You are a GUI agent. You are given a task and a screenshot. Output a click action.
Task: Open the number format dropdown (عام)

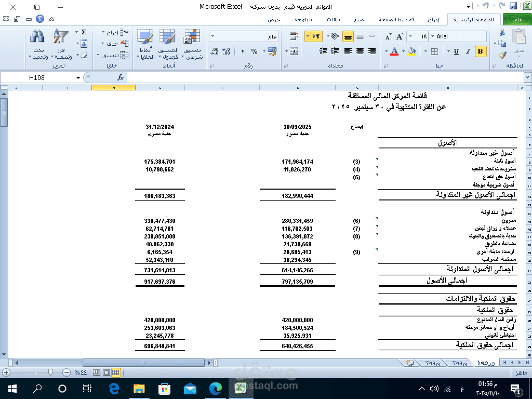[x=212, y=36]
